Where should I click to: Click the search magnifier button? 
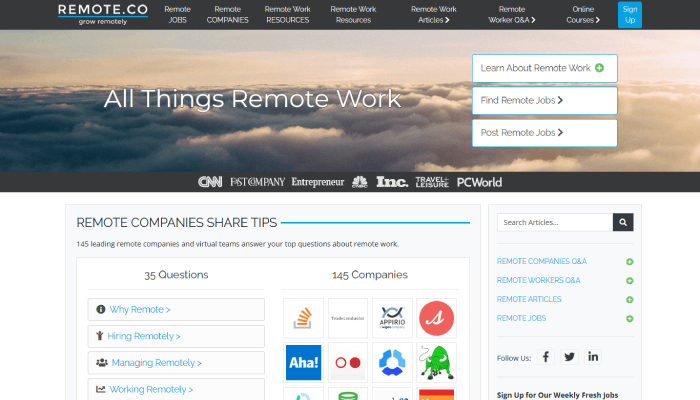[623, 222]
